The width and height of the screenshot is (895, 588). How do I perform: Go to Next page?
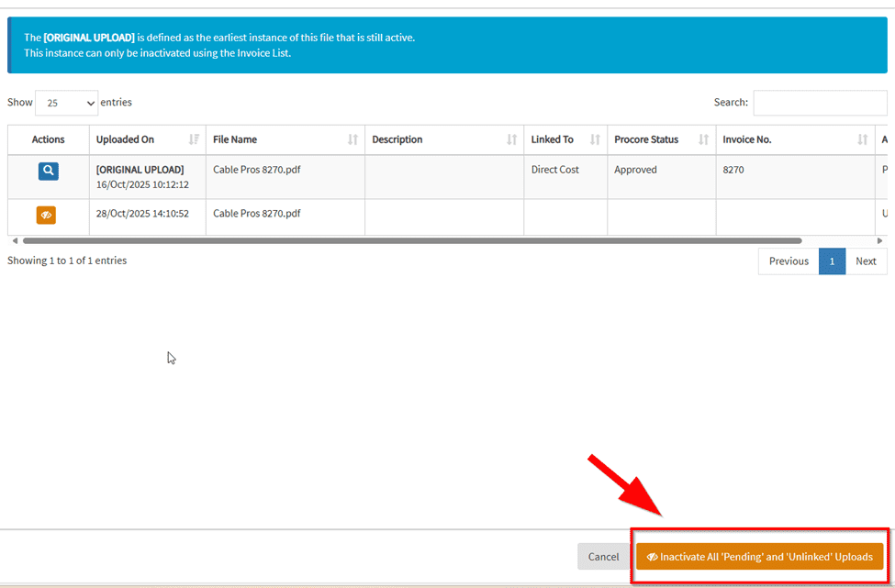866,261
